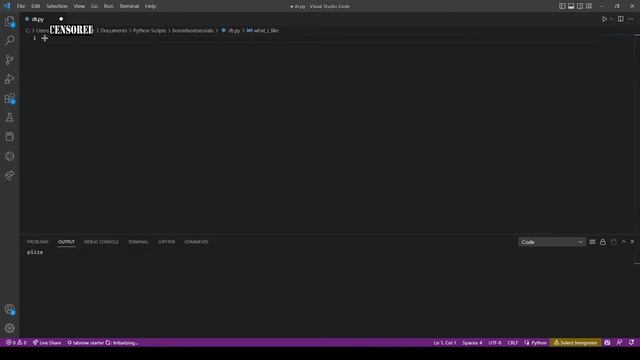640x360 pixels.
Task: Switch to the Problems panel tab
Action: pos(38,242)
